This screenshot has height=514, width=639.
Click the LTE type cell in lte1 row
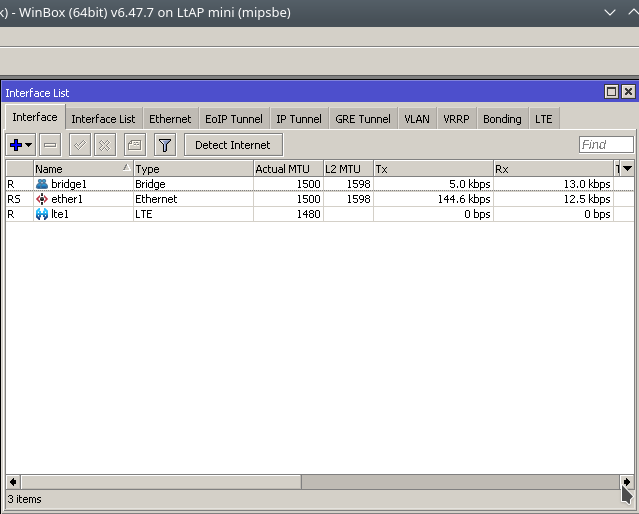point(143,214)
